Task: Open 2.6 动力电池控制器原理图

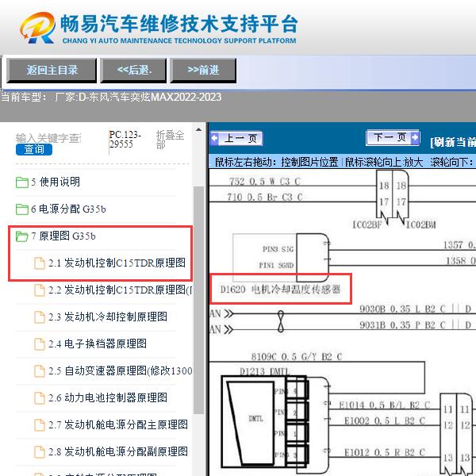Action: click(x=107, y=397)
